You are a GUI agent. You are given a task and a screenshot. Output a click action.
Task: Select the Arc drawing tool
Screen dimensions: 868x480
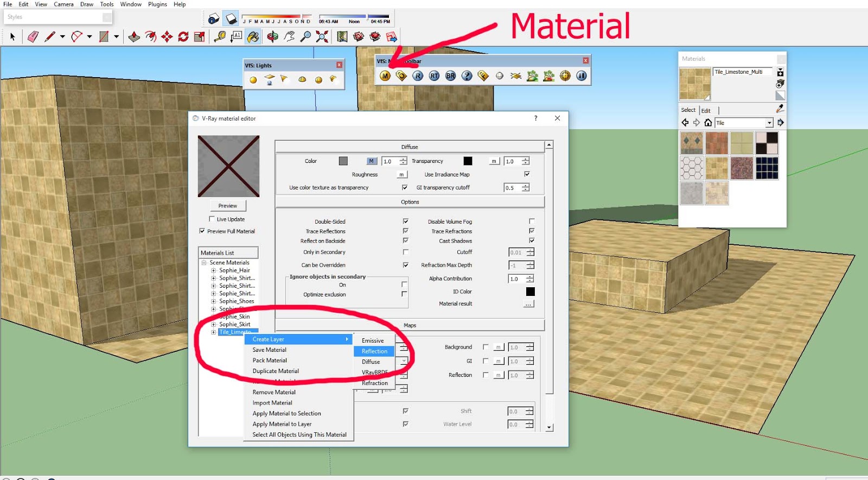(x=76, y=37)
